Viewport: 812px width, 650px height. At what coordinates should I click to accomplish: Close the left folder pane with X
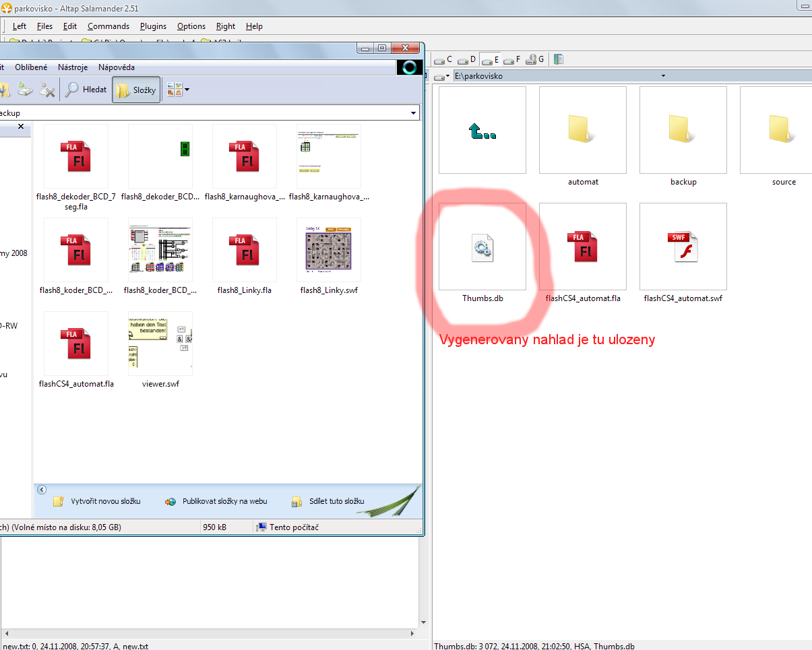[20, 127]
